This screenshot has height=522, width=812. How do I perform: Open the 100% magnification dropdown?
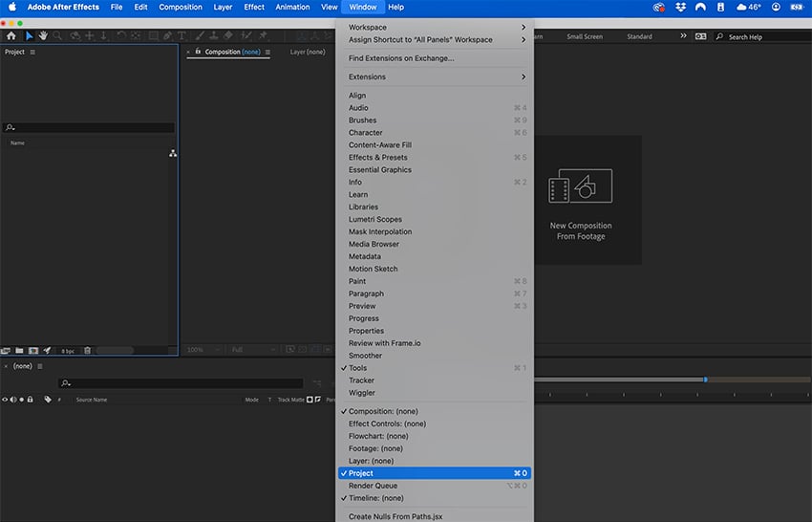pos(203,350)
